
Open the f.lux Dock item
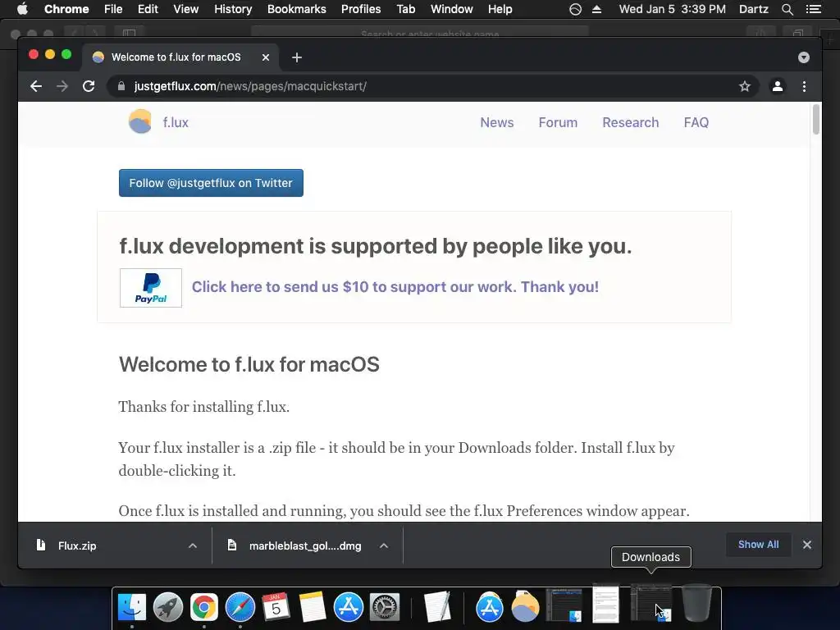pos(525,607)
